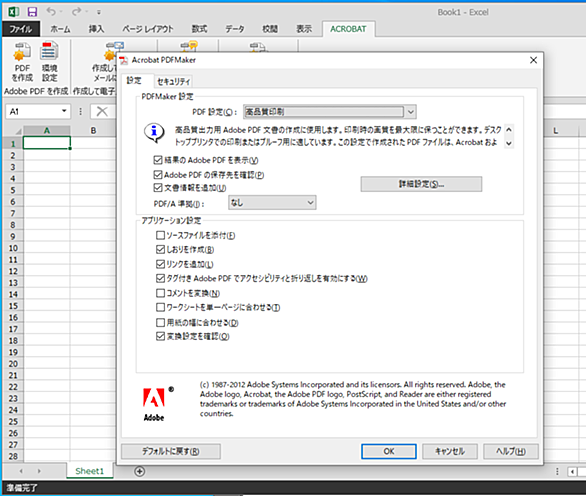Toggle 結果の Adobe PDF を表示 checkbox
Viewport: 586px width, 496px height.
(158, 160)
